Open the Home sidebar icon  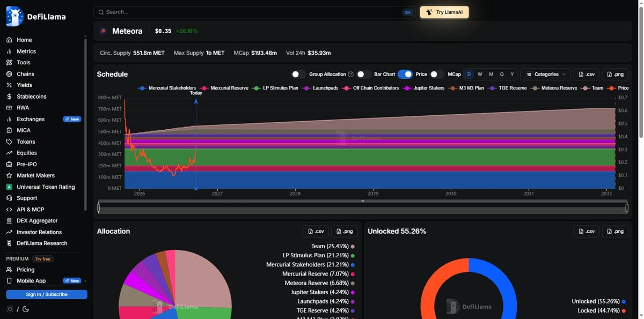click(x=9, y=40)
